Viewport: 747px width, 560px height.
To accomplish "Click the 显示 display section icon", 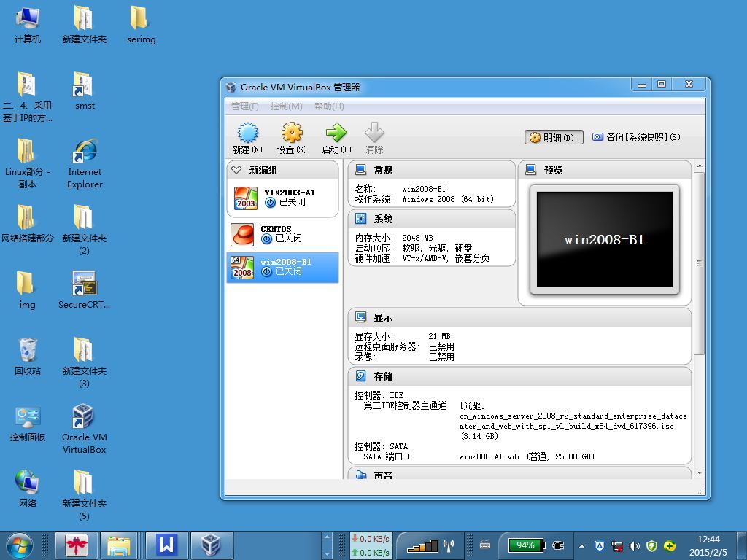I will [360, 317].
